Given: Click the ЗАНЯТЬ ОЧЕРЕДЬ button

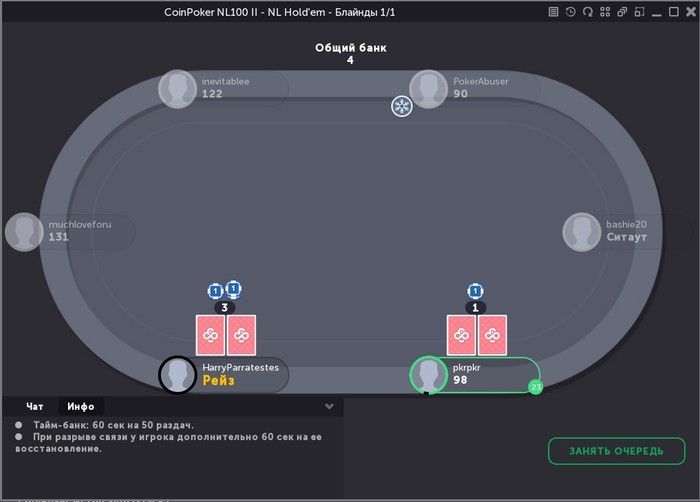Looking at the screenshot, I should [617, 451].
